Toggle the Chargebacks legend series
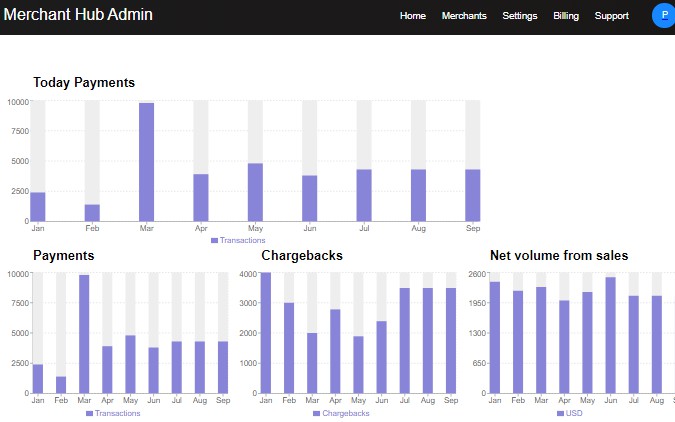This screenshot has height=422, width=675. (x=341, y=413)
